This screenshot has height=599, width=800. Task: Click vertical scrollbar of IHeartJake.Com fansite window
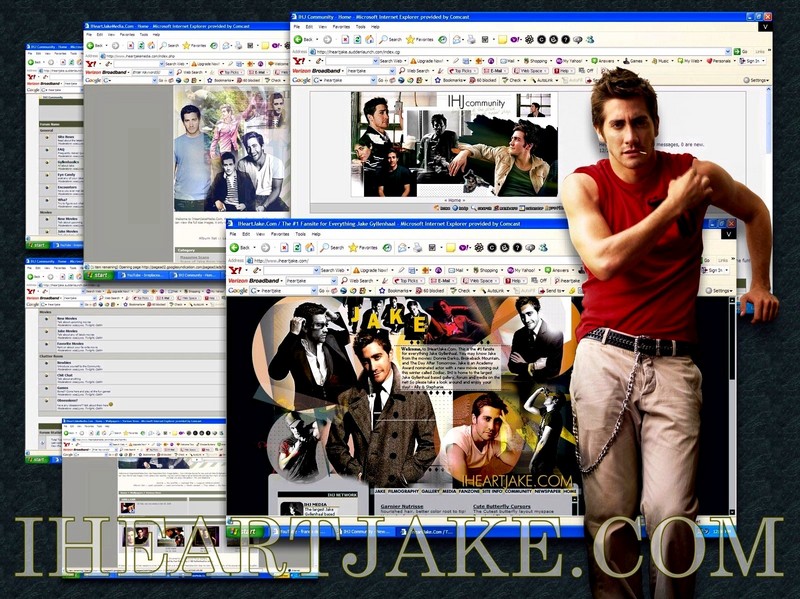[733, 406]
